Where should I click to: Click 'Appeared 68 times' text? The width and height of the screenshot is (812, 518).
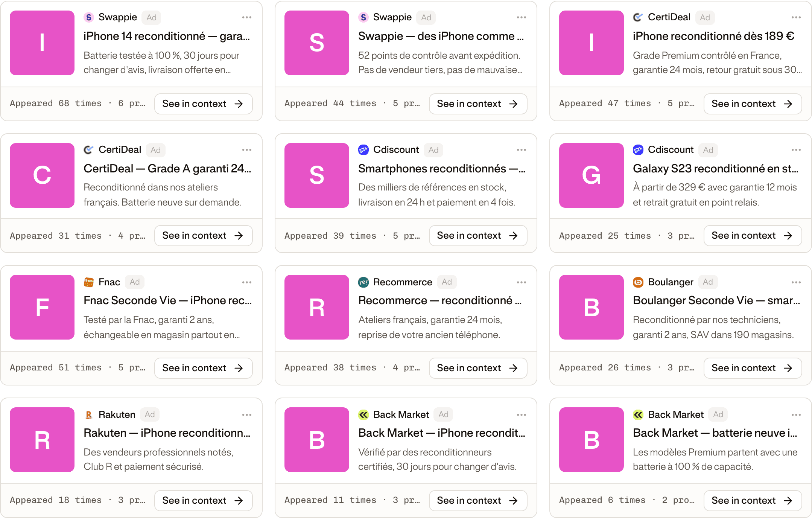pyautogui.click(x=56, y=104)
